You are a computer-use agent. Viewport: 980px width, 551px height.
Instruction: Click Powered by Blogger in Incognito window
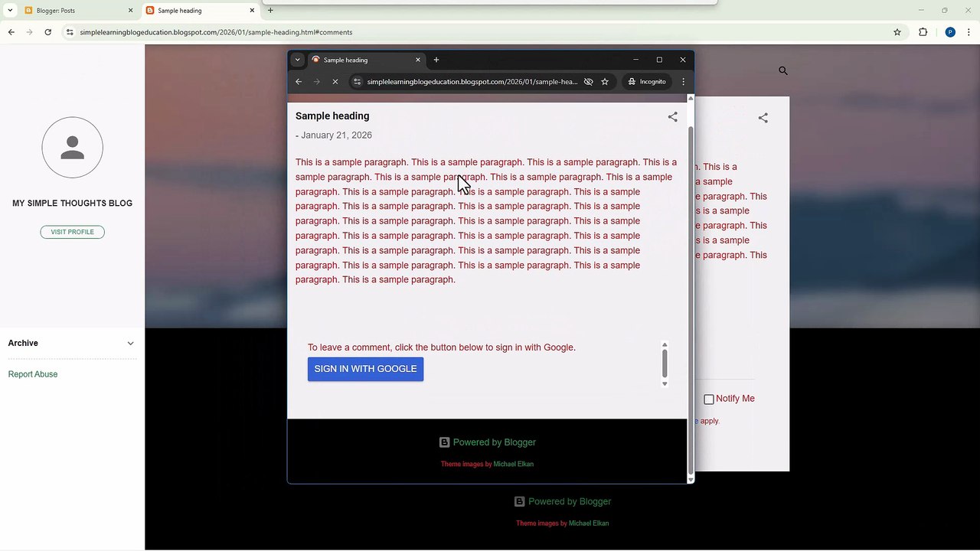[495, 442]
